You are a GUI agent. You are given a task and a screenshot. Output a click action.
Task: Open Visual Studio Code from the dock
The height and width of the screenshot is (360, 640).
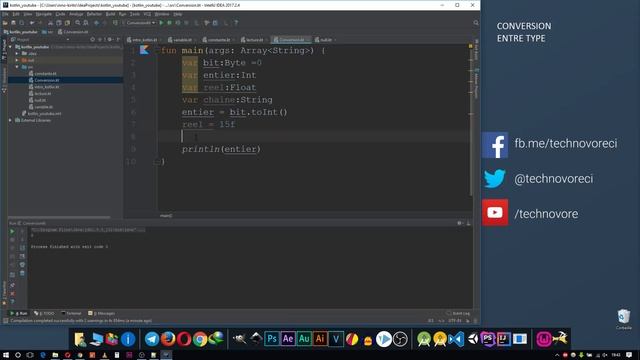coord(456,339)
